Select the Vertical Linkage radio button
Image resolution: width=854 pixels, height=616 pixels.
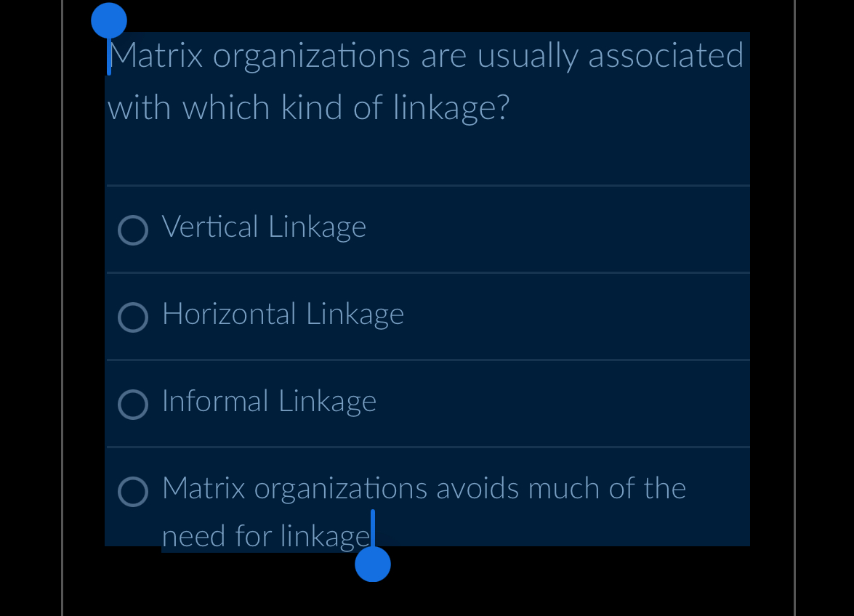[132, 230]
